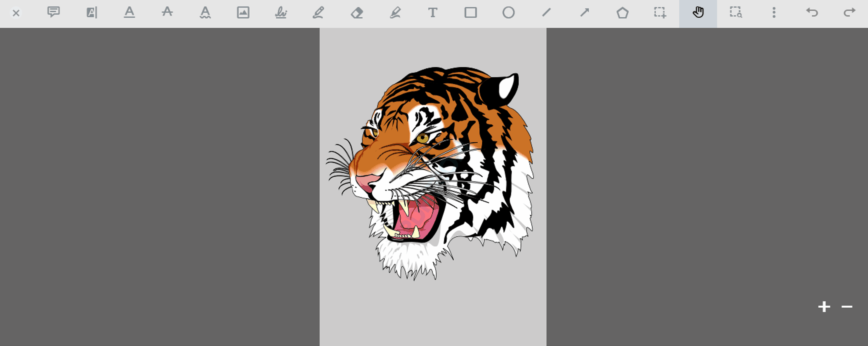Screen dimensions: 868x346
Task: Select the comment note tool
Action: tap(53, 12)
